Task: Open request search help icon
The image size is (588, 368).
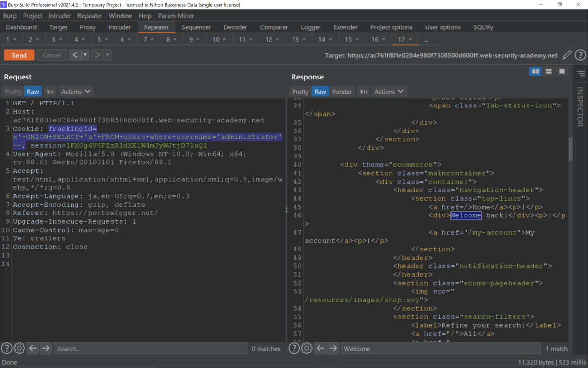Action: pos(6,348)
